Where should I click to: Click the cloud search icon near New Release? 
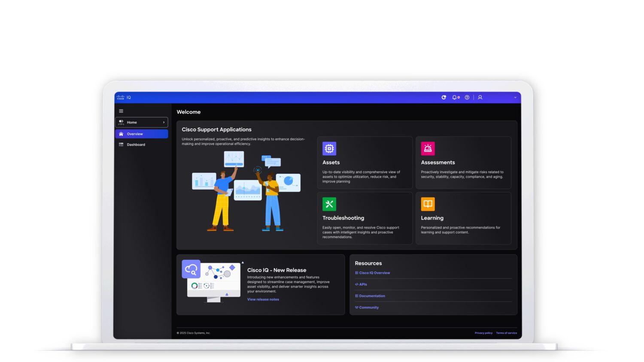tap(191, 269)
